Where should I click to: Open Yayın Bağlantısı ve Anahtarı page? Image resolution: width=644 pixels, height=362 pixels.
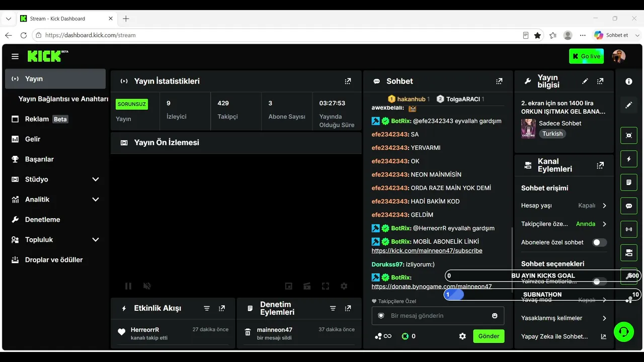(63, 99)
